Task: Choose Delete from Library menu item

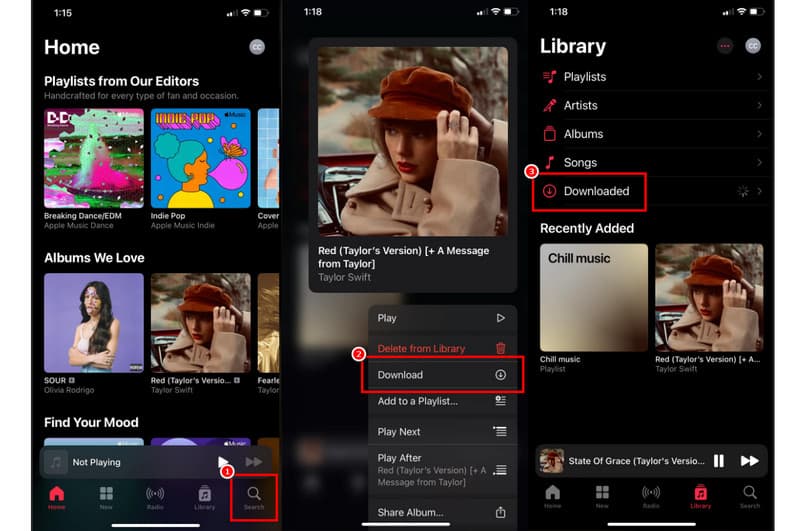Action: [x=442, y=348]
